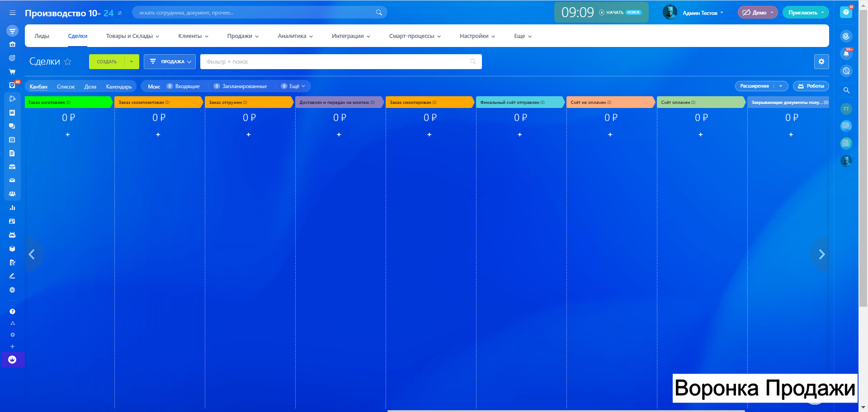The height and width of the screenshot is (412, 868).
Task: Click the robot automation icon in left sidebar
Action: click(x=12, y=235)
